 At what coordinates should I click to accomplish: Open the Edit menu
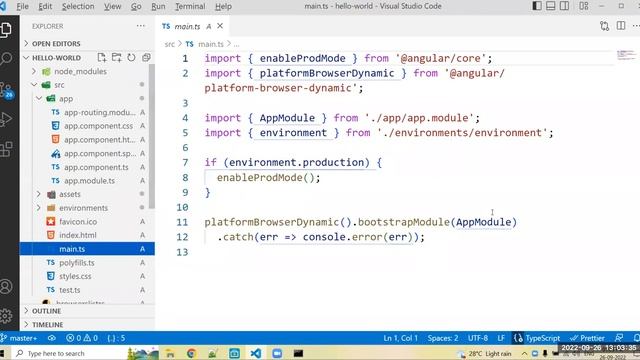point(45,6)
